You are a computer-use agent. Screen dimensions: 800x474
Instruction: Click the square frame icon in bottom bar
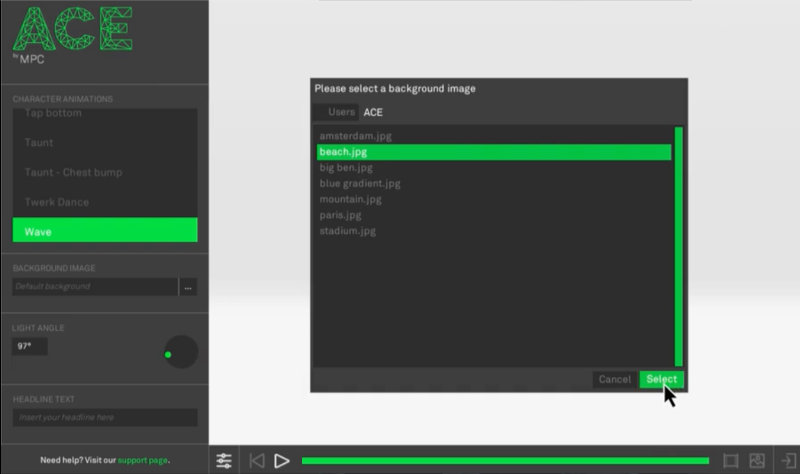730,461
